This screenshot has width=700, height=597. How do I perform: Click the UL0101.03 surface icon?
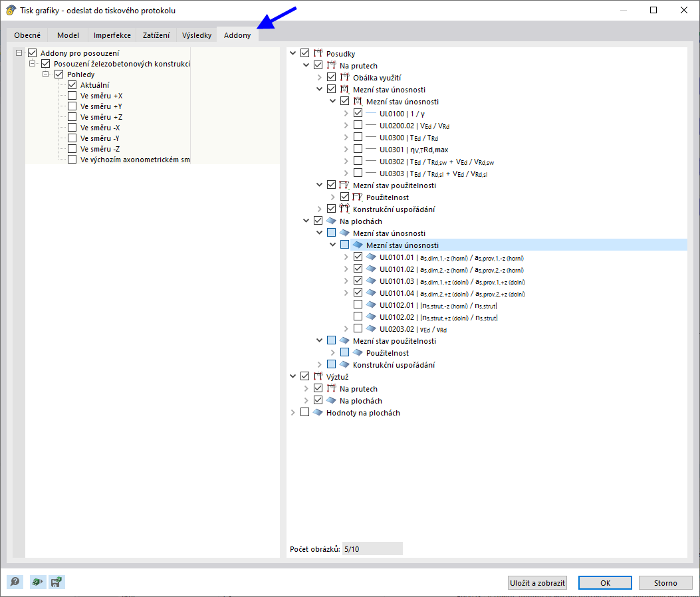point(371,281)
